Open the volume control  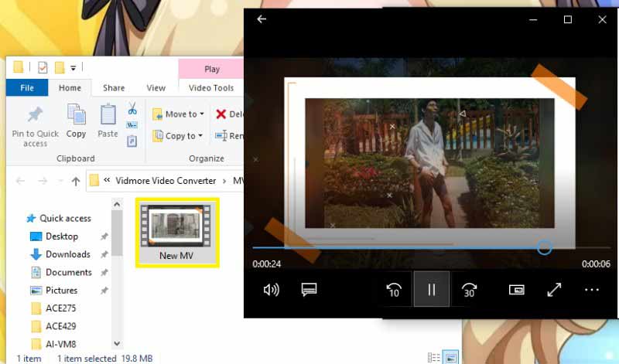point(271,290)
